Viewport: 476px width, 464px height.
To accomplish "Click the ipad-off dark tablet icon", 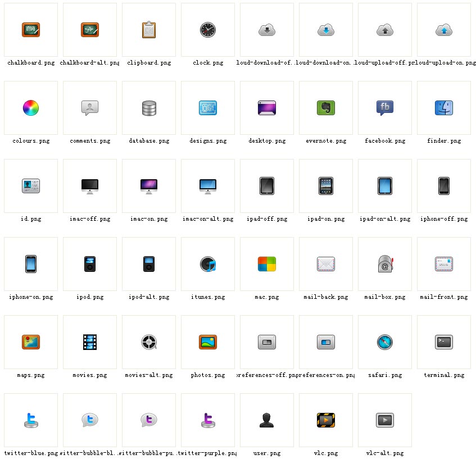I will pos(267,186).
